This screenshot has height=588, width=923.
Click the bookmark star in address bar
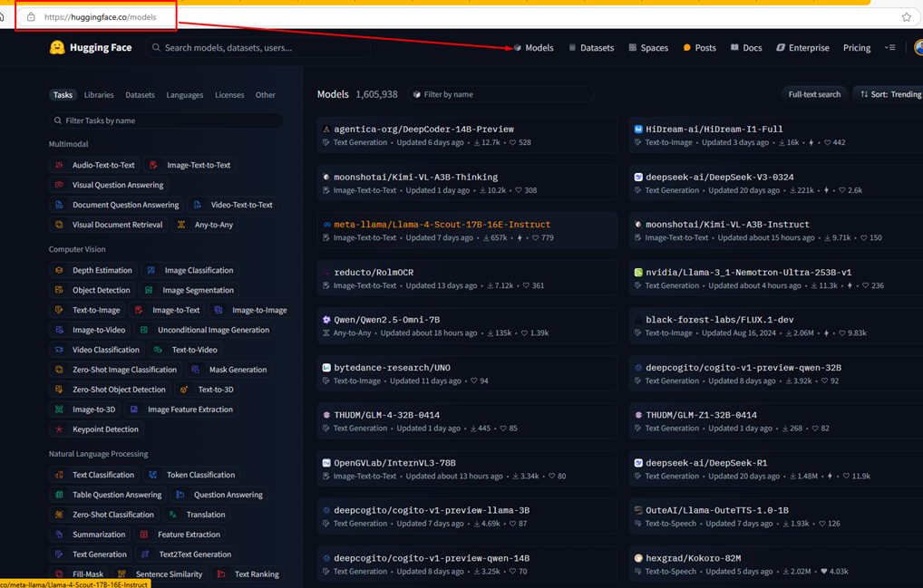coord(906,17)
